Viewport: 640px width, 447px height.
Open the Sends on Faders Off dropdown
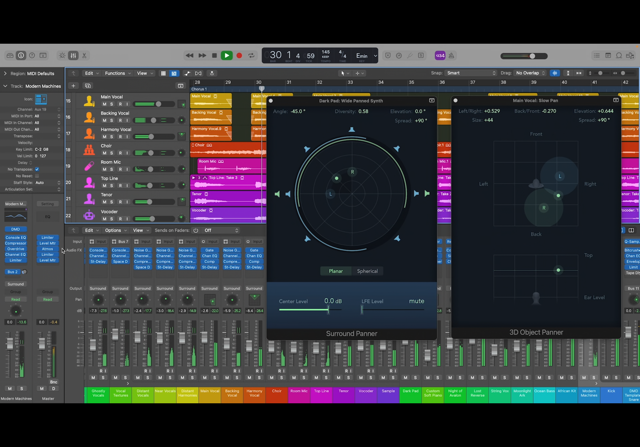click(x=221, y=230)
